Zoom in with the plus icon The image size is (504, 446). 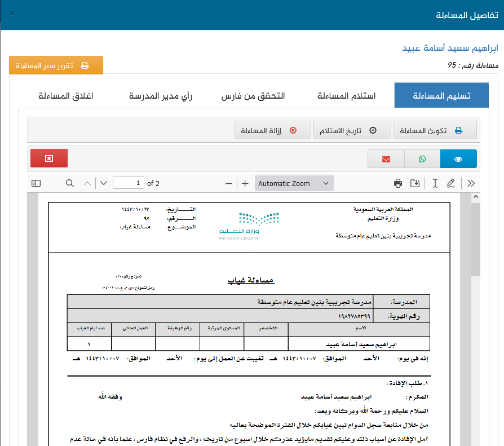coord(245,183)
